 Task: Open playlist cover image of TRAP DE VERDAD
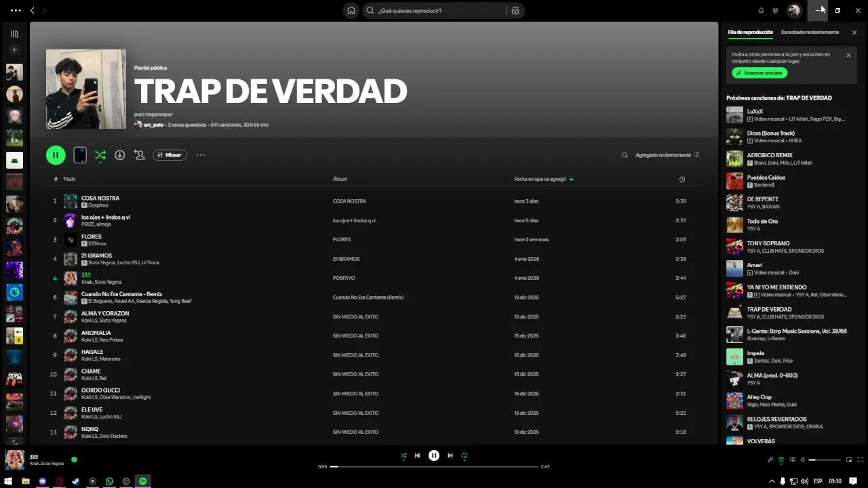86,89
